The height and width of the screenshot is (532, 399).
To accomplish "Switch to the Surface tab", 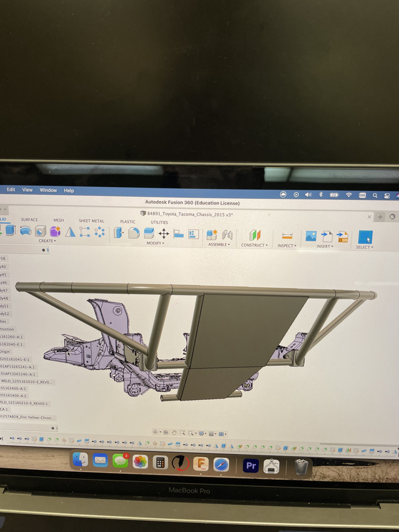I will [30, 220].
